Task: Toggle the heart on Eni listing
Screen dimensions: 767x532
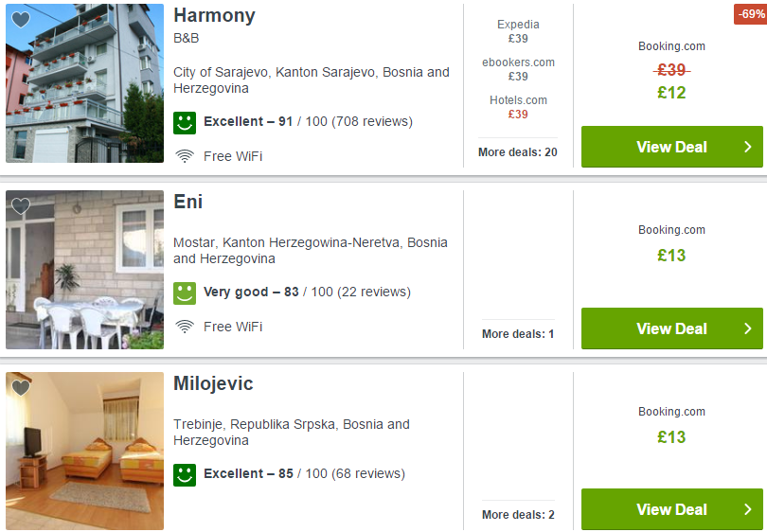Action: 21,205
